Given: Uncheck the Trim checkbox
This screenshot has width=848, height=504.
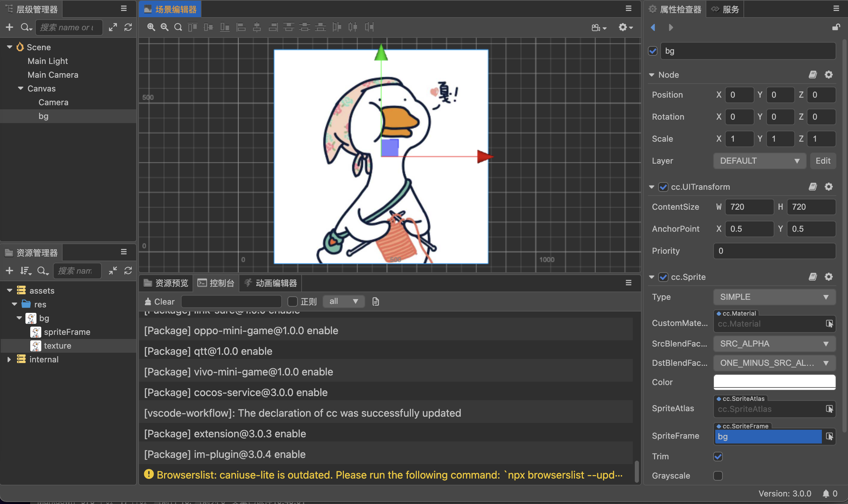Looking at the screenshot, I should pos(718,456).
